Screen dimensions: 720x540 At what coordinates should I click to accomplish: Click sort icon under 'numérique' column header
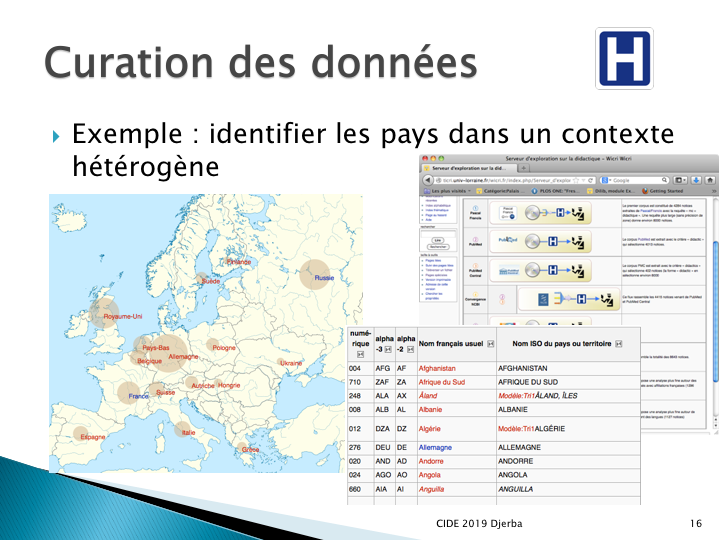[x=359, y=354]
